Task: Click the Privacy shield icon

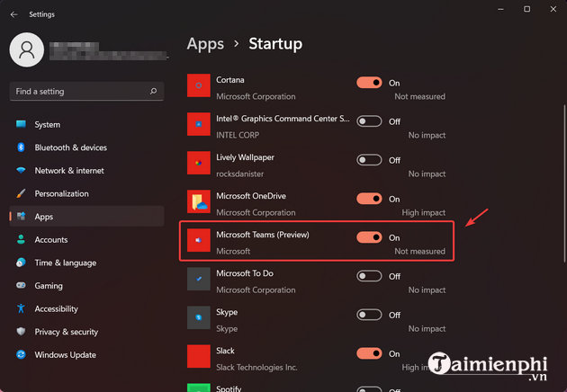Action: [x=21, y=332]
